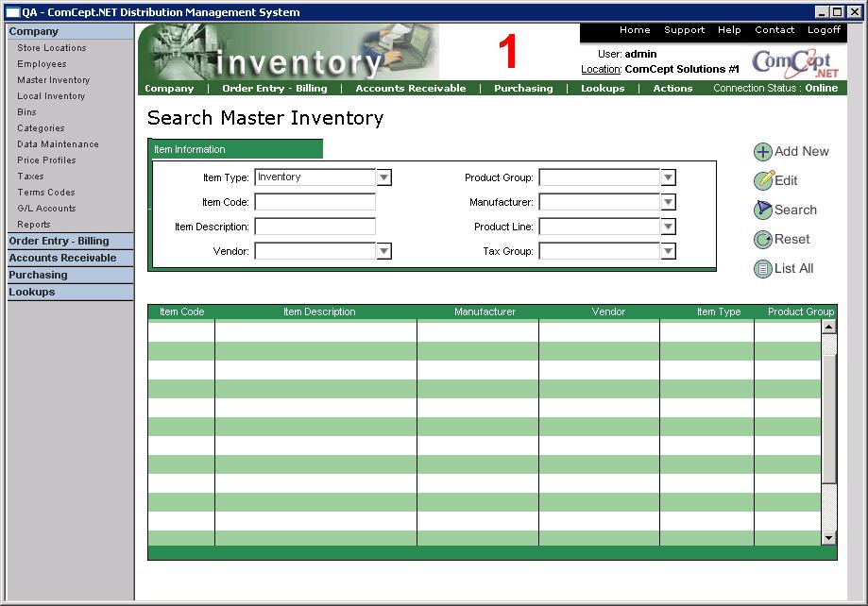
Task: Click the Edit pencil icon
Action: click(x=762, y=181)
